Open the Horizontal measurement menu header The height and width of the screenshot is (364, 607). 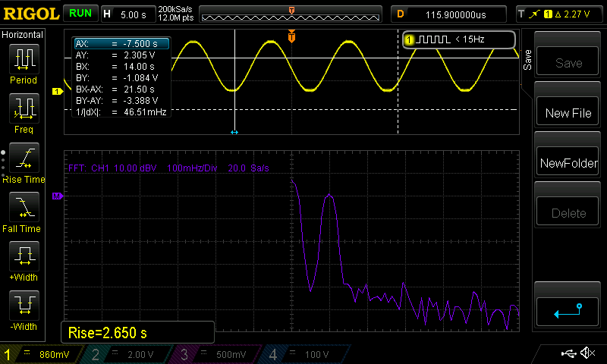coord(23,35)
